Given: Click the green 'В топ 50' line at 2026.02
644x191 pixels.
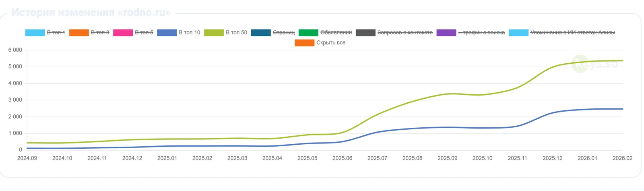Looking at the screenshot, I should pyautogui.click(x=622, y=61).
